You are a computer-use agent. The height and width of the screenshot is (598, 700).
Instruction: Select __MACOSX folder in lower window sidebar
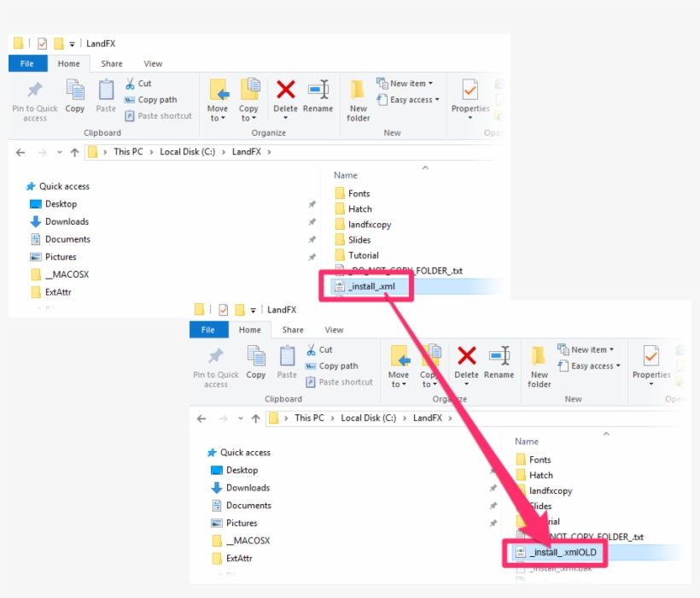(242, 541)
